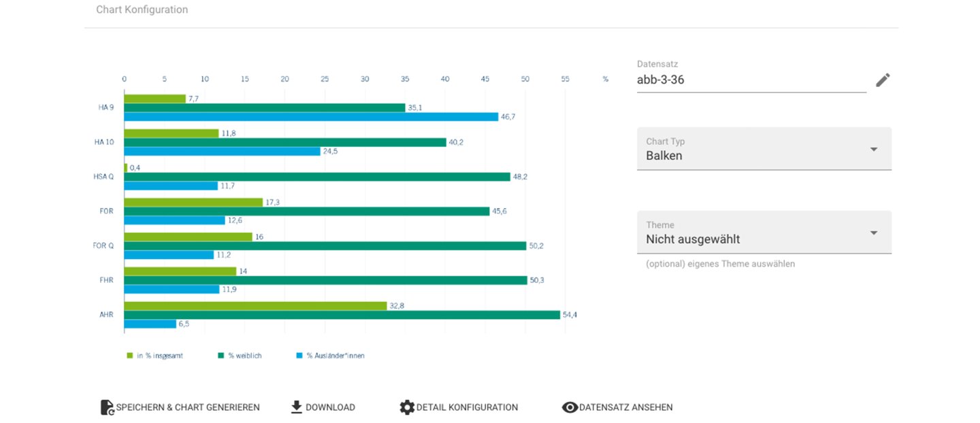This screenshot has height=423, width=980.
Task: Click the eye icon for Datensatz ansehen
Action: click(570, 407)
